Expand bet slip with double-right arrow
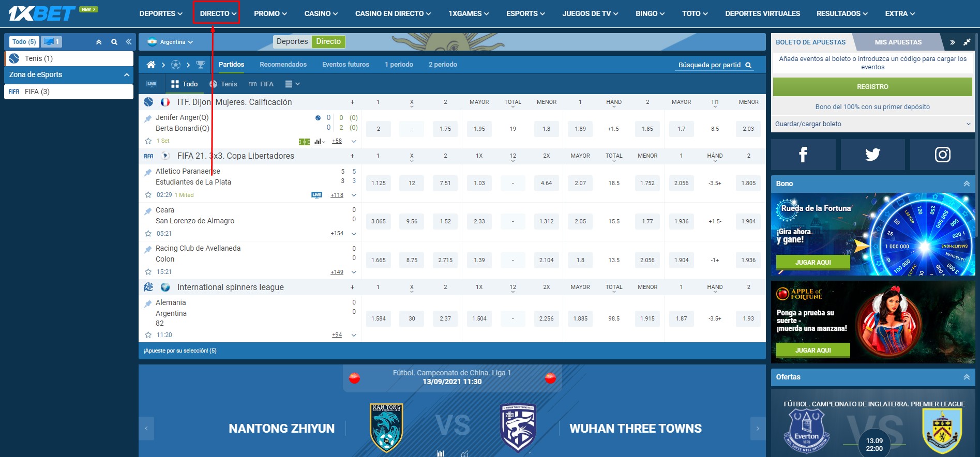This screenshot has width=980, height=457. point(952,42)
